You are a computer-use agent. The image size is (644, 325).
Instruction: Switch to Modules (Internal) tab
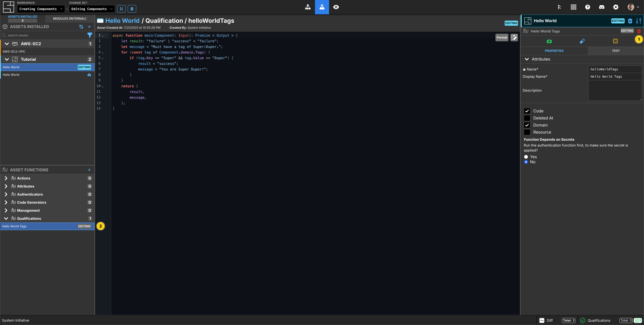69,18
